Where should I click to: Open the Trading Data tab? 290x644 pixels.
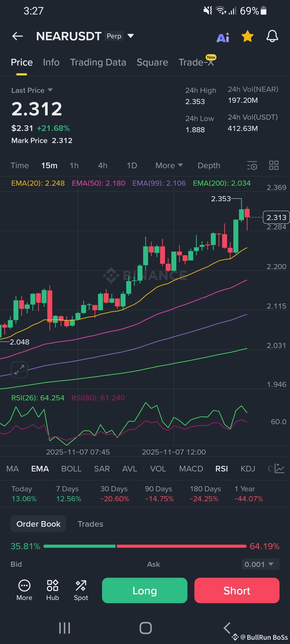98,62
